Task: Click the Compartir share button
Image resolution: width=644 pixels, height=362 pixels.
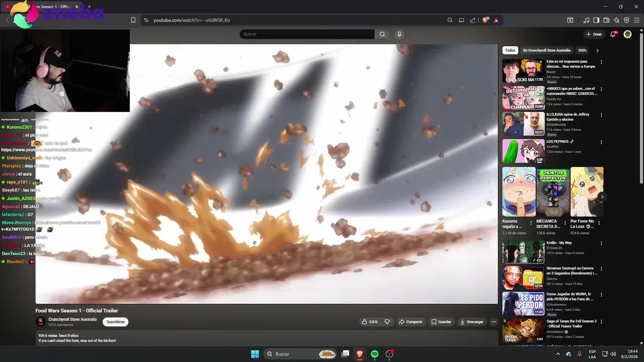Action: (410, 322)
